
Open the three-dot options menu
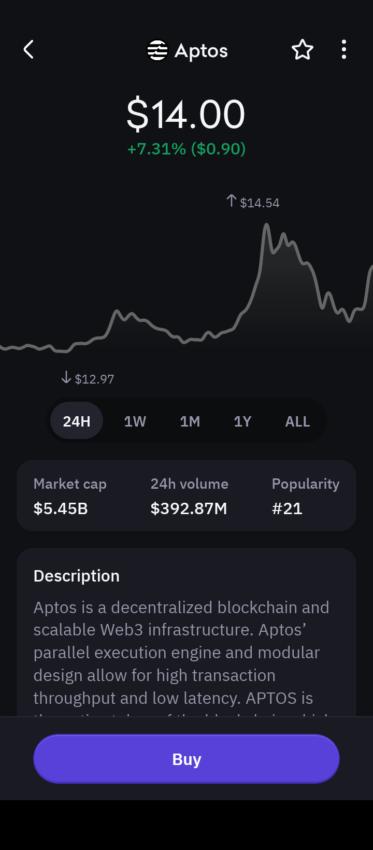coord(344,50)
